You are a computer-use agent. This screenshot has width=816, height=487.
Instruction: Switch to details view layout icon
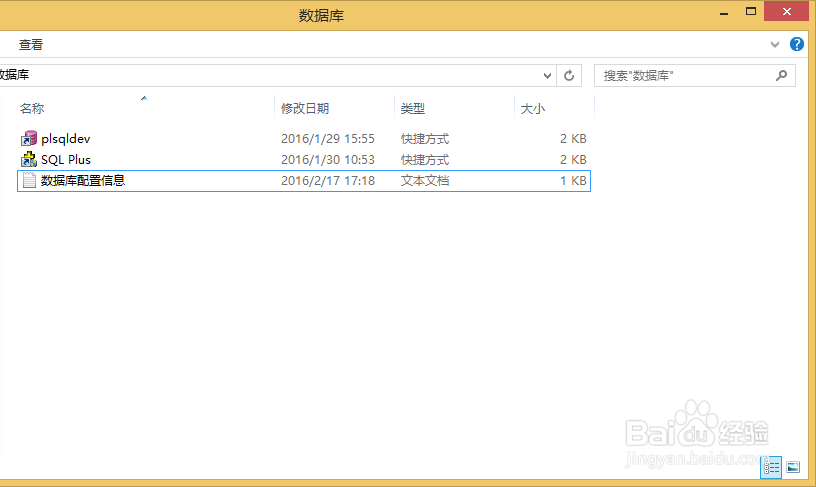tap(771, 467)
